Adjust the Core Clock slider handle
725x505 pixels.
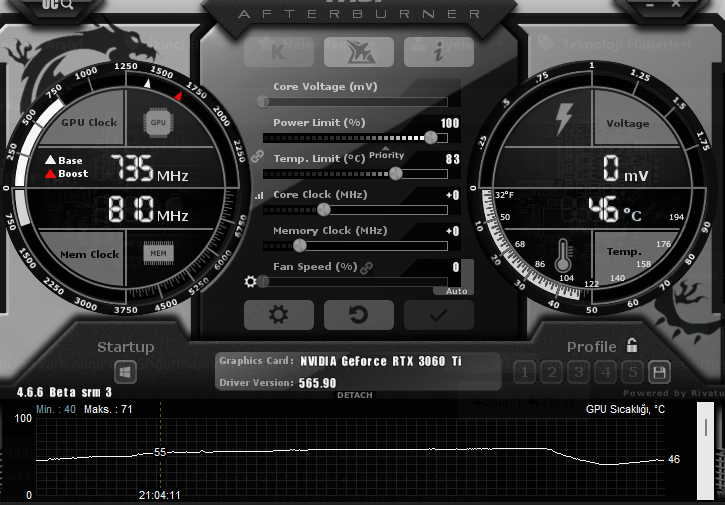324,209
